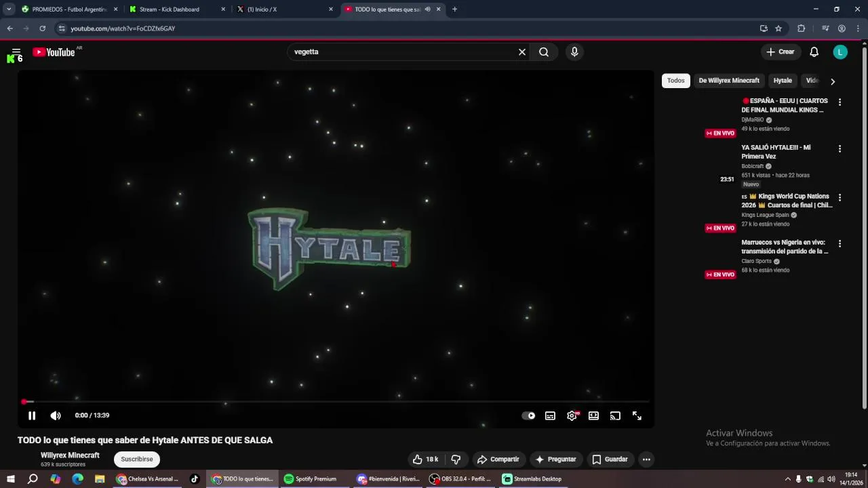This screenshot has width=868, height=488.
Task: Open Chrome extensions puzzle icon
Action: point(801,28)
